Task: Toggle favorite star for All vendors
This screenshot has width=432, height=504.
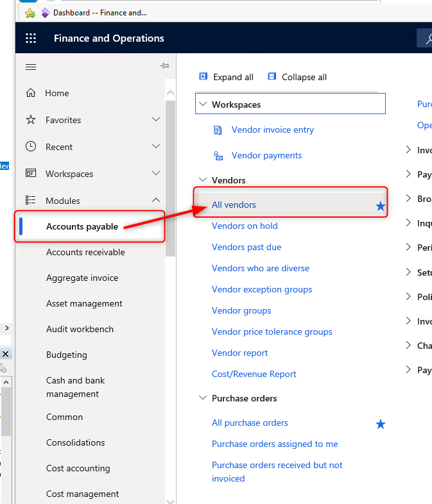Action: (x=380, y=206)
